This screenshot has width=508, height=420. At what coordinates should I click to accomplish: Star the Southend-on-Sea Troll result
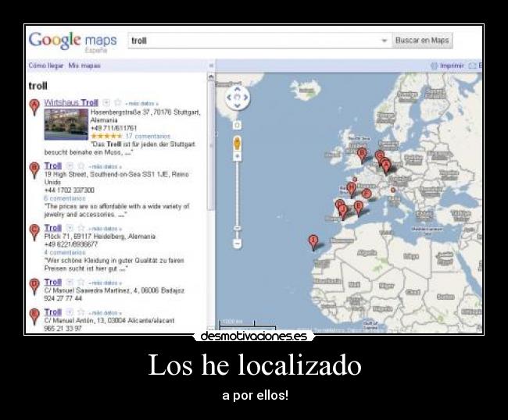[x=81, y=166]
